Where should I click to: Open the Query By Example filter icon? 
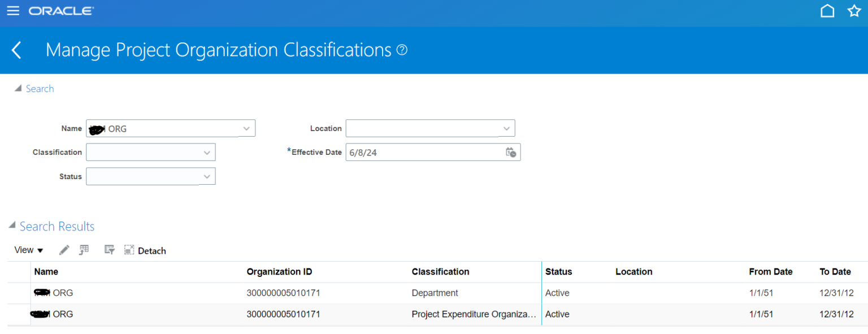click(x=109, y=249)
